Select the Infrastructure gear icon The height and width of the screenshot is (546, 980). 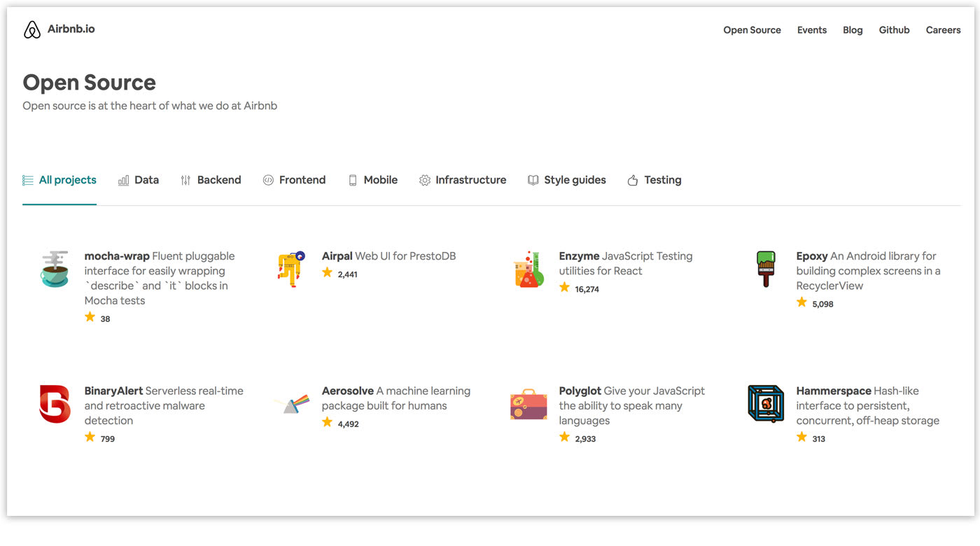click(x=425, y=180)
